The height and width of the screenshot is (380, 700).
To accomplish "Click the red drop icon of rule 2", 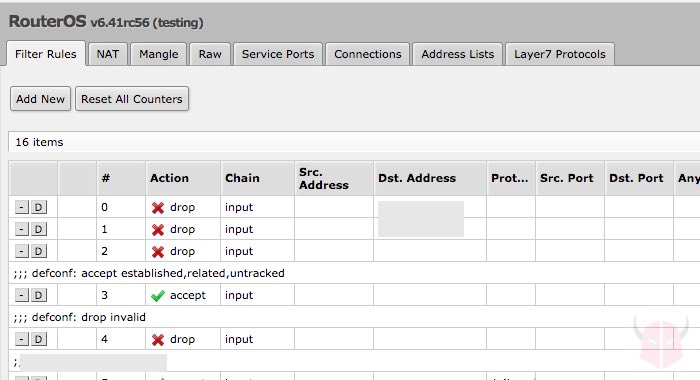I will [158, 252].
